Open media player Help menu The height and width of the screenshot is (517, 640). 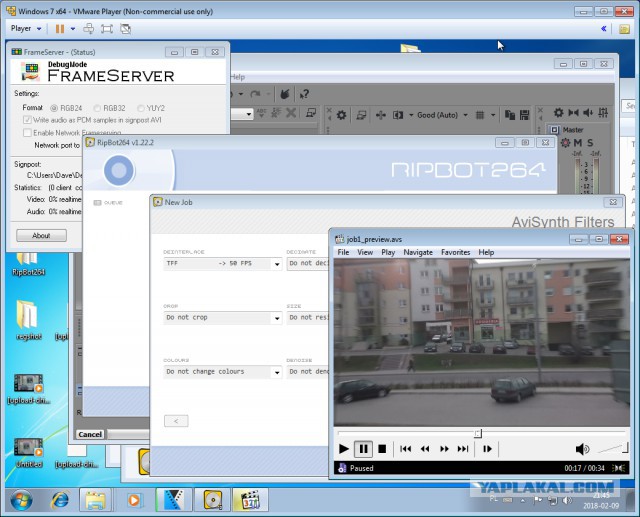click(x=486, y=252)
